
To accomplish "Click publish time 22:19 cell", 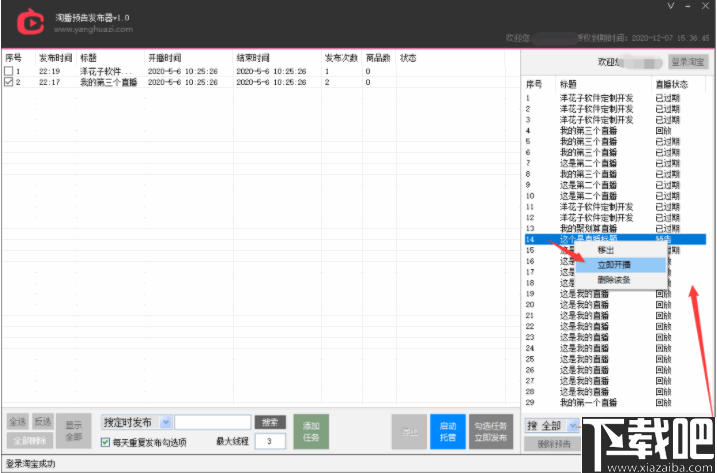I will point(49,71).
